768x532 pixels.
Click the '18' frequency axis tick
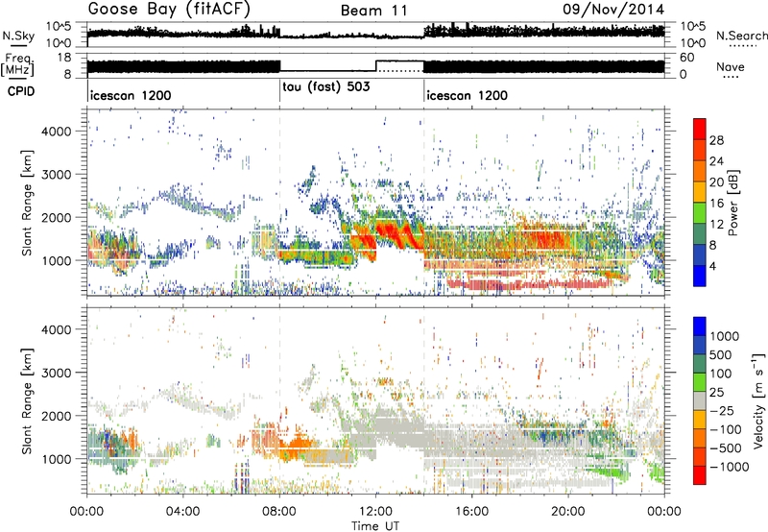tap(64, 58)
